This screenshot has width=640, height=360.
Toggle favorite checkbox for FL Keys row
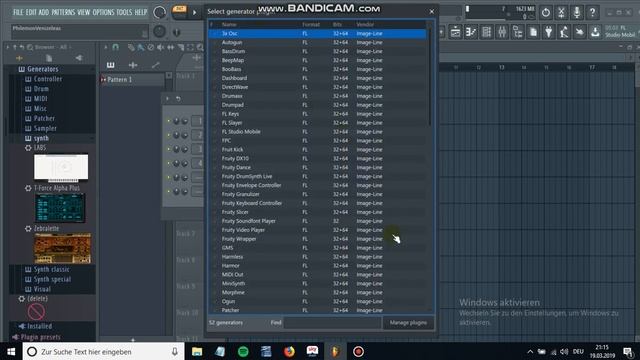[x=214, y=114]
